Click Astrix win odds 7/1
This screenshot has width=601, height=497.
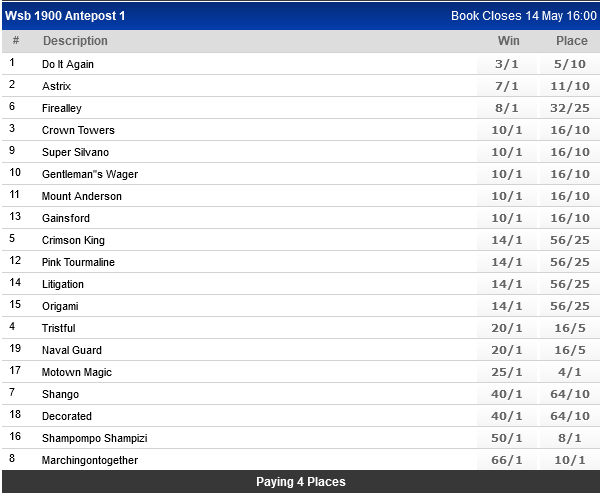[509, 86]
